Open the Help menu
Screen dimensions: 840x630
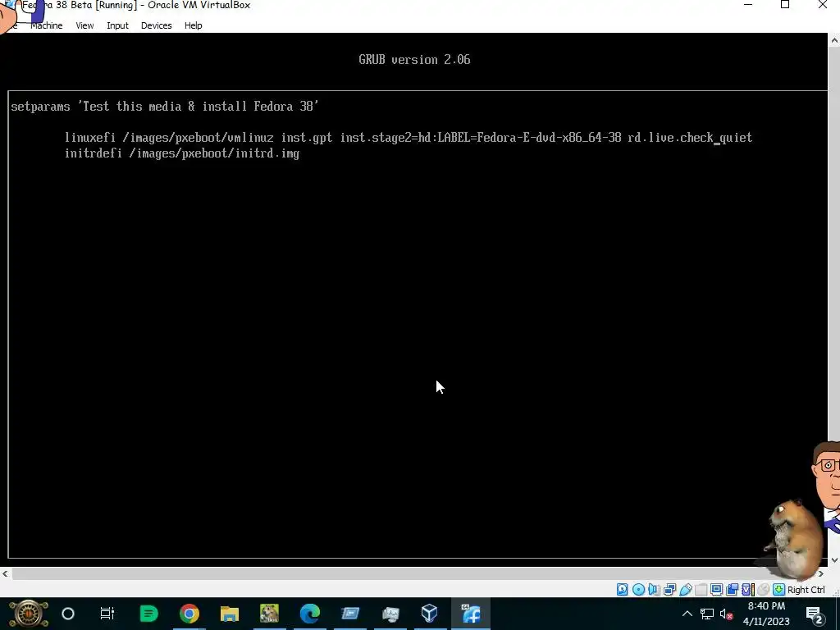click(x=193, y=25)
